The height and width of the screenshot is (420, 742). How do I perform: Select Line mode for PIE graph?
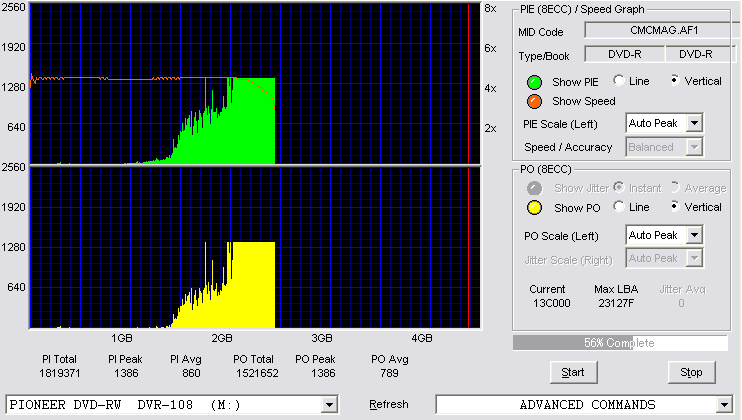tap(618, 80)
